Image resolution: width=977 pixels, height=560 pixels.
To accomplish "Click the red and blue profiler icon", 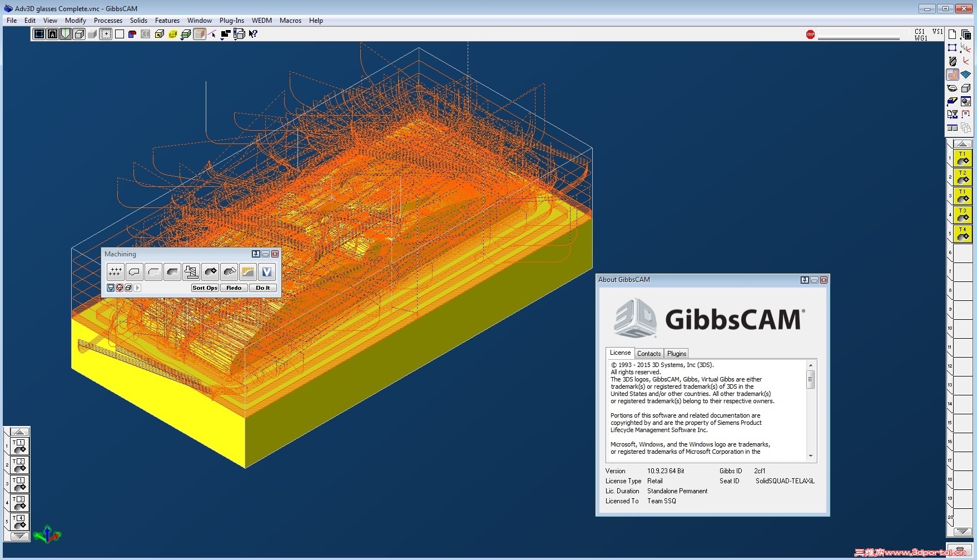I will [x=132, y=34].
